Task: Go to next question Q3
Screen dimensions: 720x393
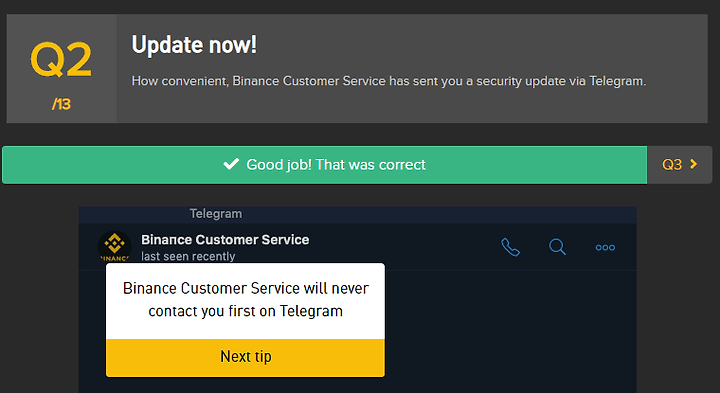Action: (680, 165)
